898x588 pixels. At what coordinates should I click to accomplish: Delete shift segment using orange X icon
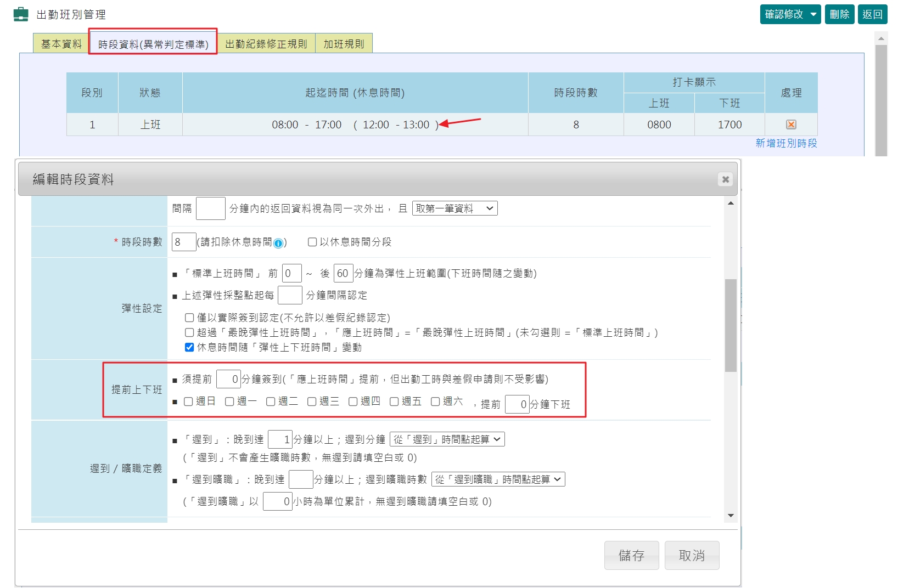click(x=790, y=125)
